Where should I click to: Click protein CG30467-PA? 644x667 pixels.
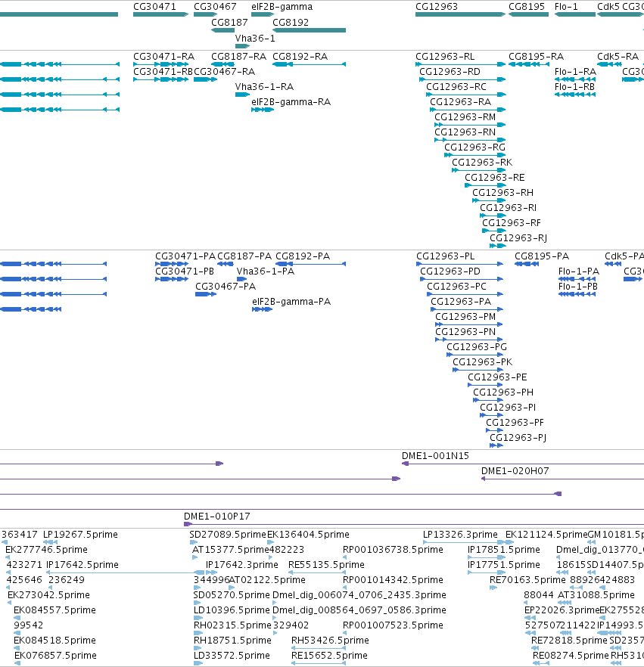tap(226, 287)
